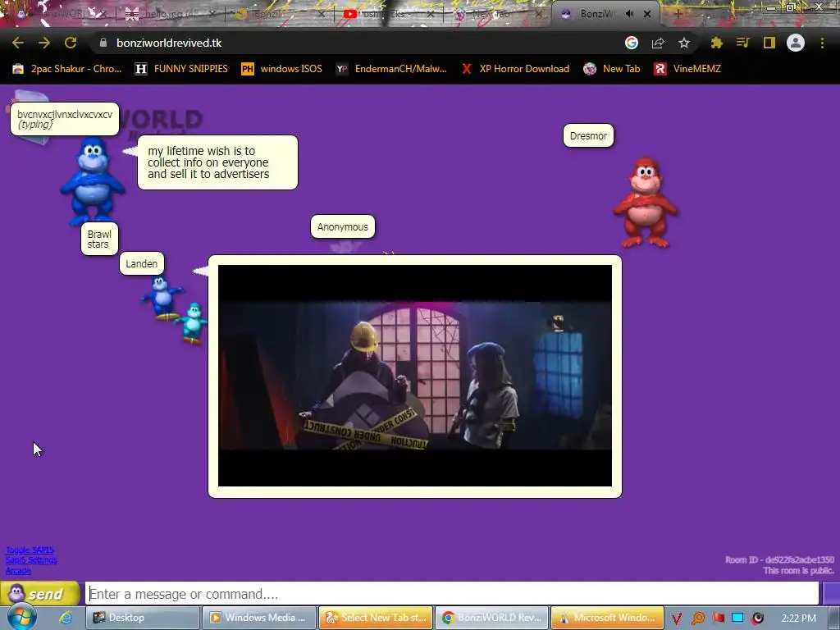Click the red Bonzi named Dresmor
This screenshot has width=840, height=630.
click(646, 203)
